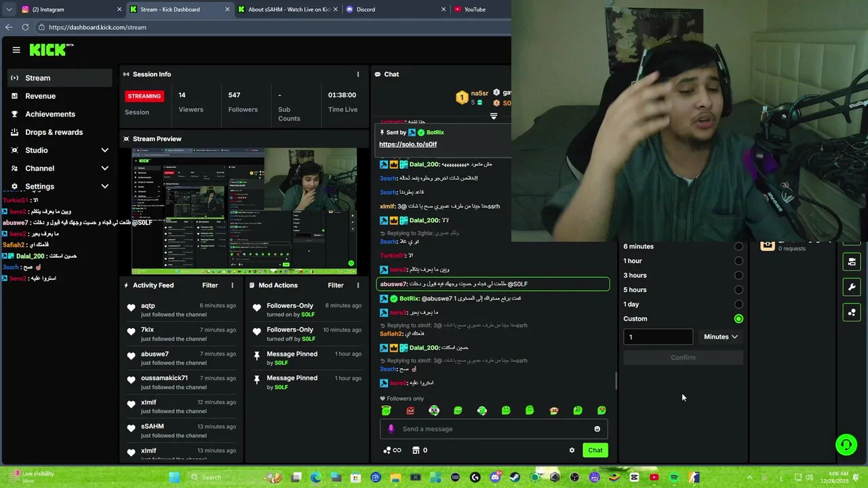The height and width of the screenshot is (488, 868).
Task: Open the Stream sidebar page
Action: pyautogui.click(x=60, y=78)
